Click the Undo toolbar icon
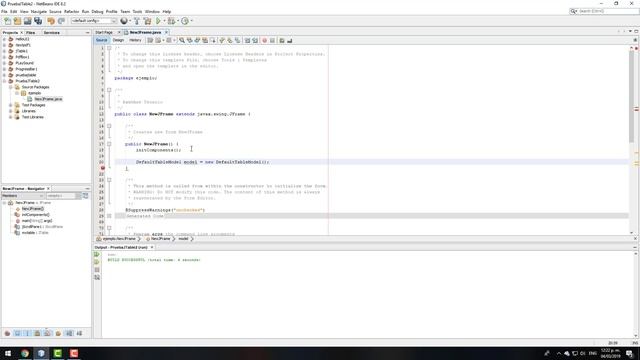 coord(51,21)
